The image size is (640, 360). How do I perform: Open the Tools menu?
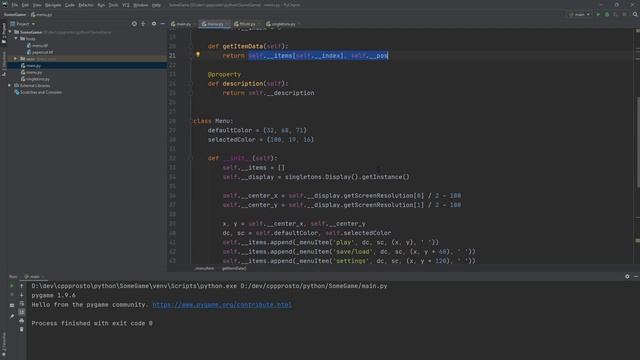(113, 5)
